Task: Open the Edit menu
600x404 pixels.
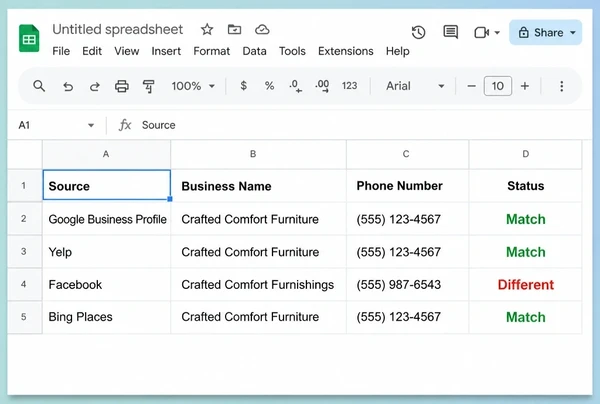Action: pyautogui.click(x=92, y=51)
